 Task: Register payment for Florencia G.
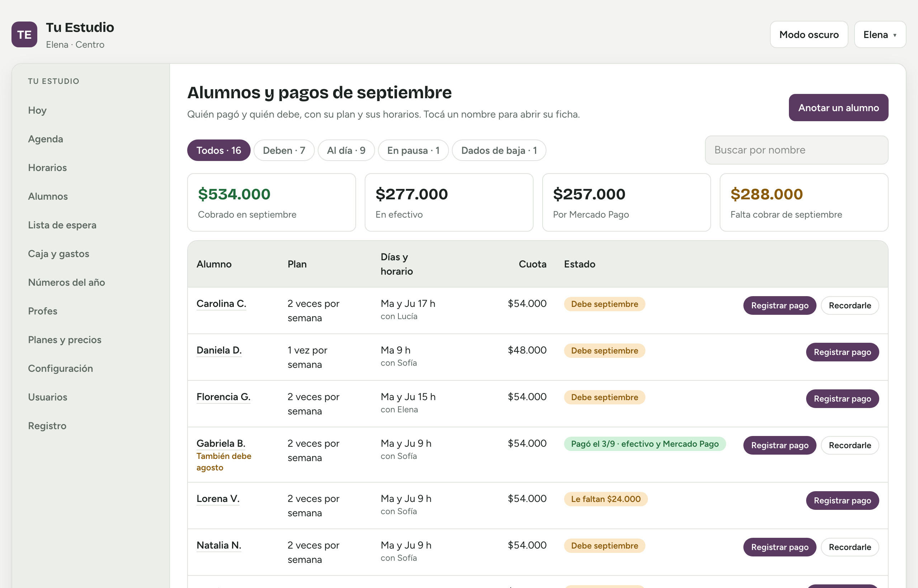point(842,399)
